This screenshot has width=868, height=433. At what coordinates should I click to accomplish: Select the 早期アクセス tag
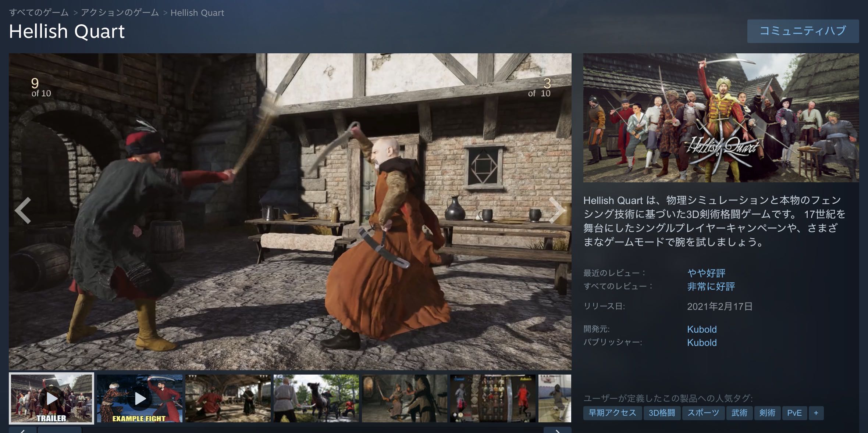point(612,413)
